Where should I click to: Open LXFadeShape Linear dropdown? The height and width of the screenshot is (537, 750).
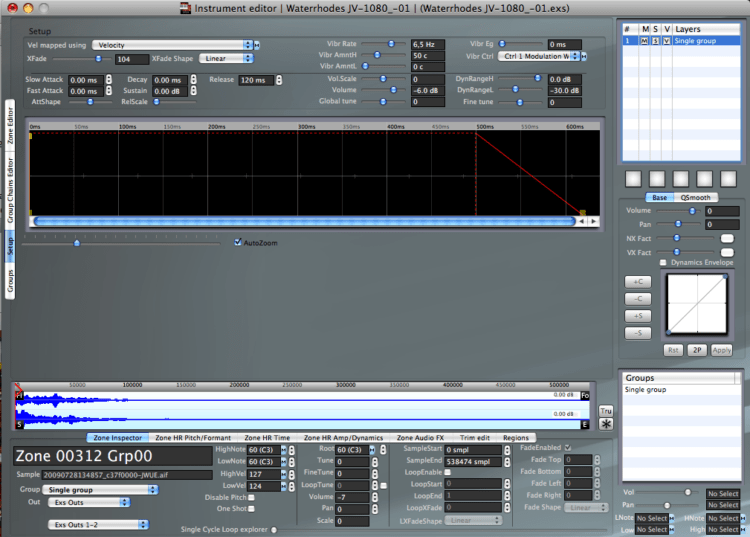[473, 520]
